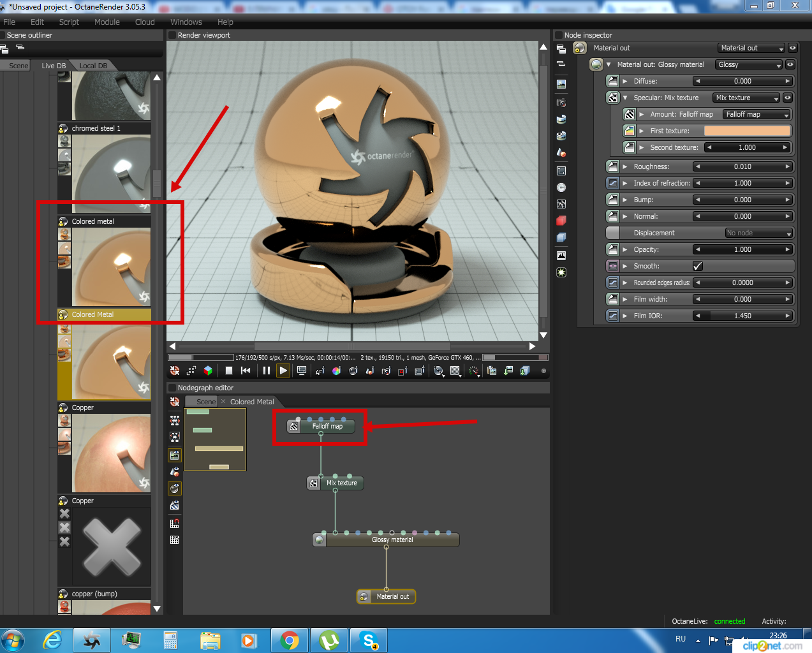The height and width of the screenshot is (653, 812).
Task: Click the starburst icon in inspector sidebar
Action: (561, 272)
